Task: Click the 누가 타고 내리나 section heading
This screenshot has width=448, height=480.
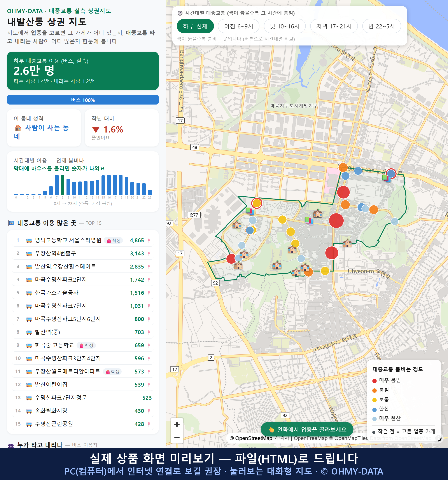Action: [40, 445]
